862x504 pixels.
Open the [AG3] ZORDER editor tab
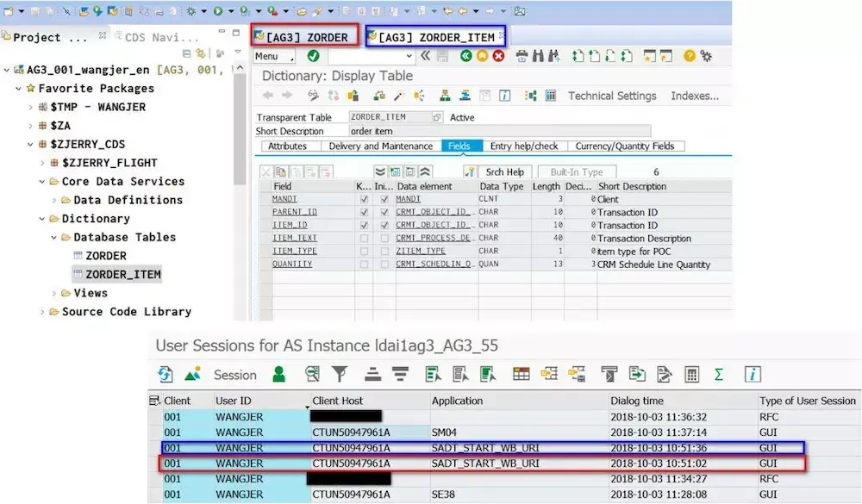tap(303, 36)
